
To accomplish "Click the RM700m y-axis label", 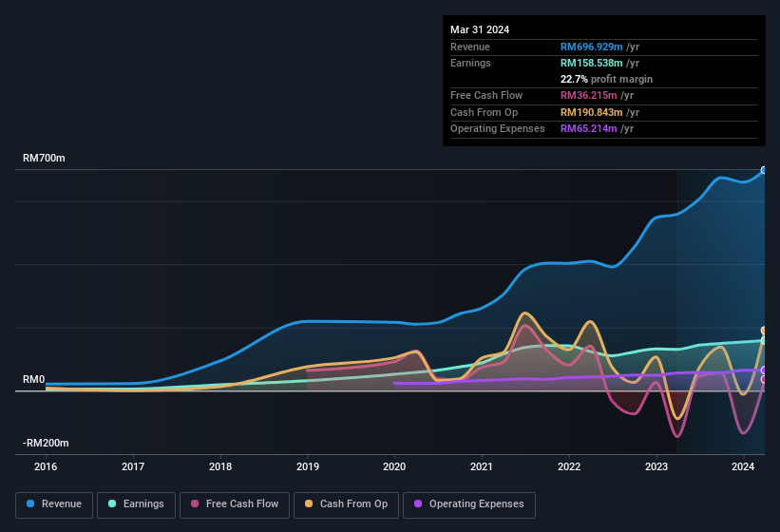I will tap(44, 158).
